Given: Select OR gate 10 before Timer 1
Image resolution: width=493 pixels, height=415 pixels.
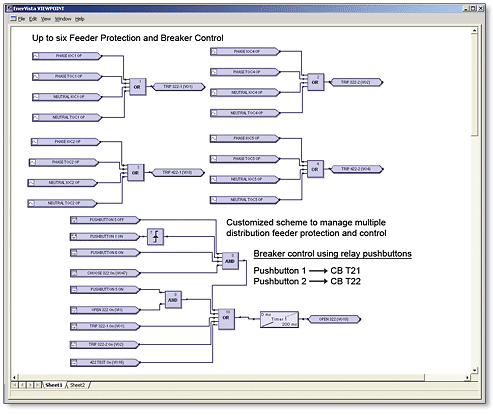Looking at the screenshot, I should [226, 319].
